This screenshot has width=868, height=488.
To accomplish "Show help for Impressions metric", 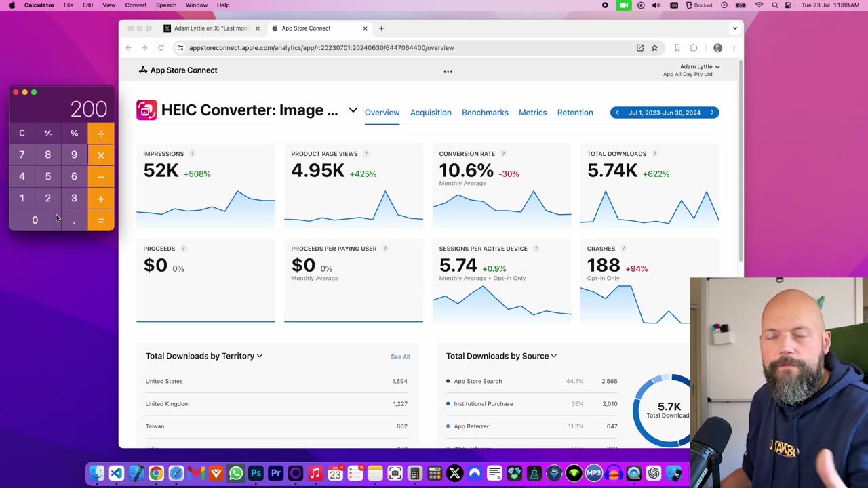I will pos(192,154).
